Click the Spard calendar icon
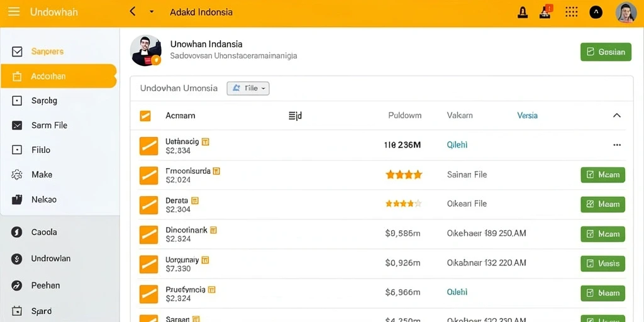The height and width of the screenshot is (322, 644). click(17, 311)
